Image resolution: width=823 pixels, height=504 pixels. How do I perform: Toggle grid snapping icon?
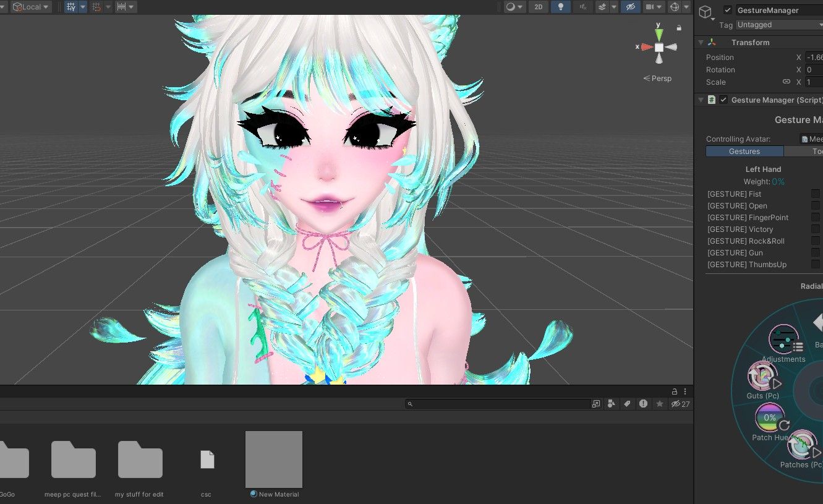(96, 7)
